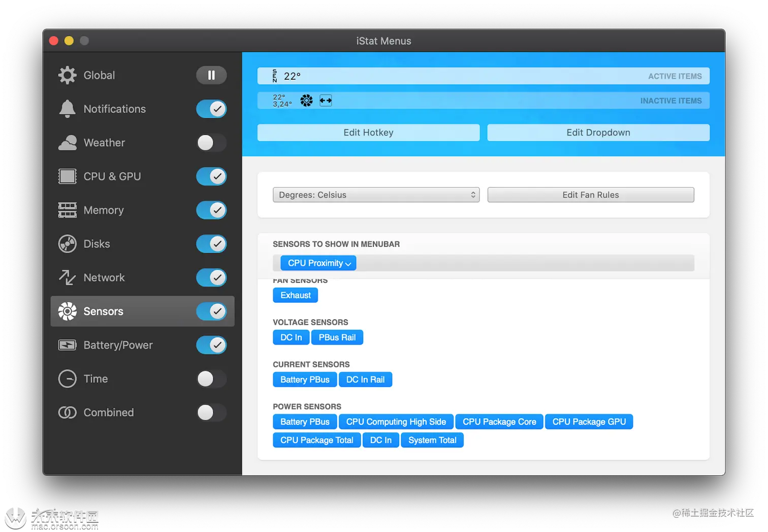Screen dimensions: 768x532
Task: Click the CPU & GPU chip icon
Action: pyautogui.click(x=67, y=176)
